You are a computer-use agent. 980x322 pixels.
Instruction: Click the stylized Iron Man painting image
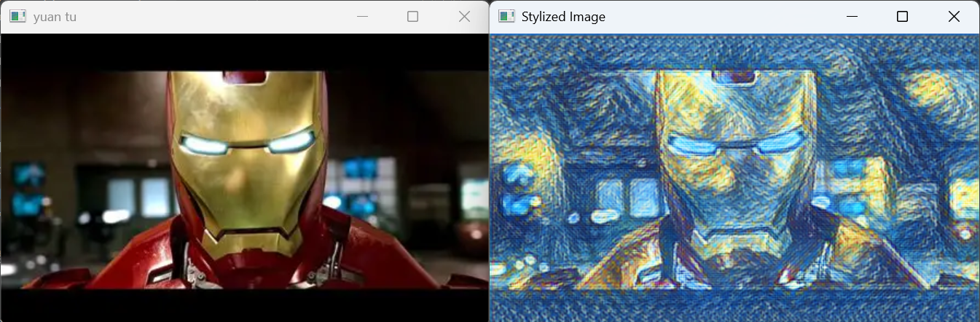[x=734, y=177]
